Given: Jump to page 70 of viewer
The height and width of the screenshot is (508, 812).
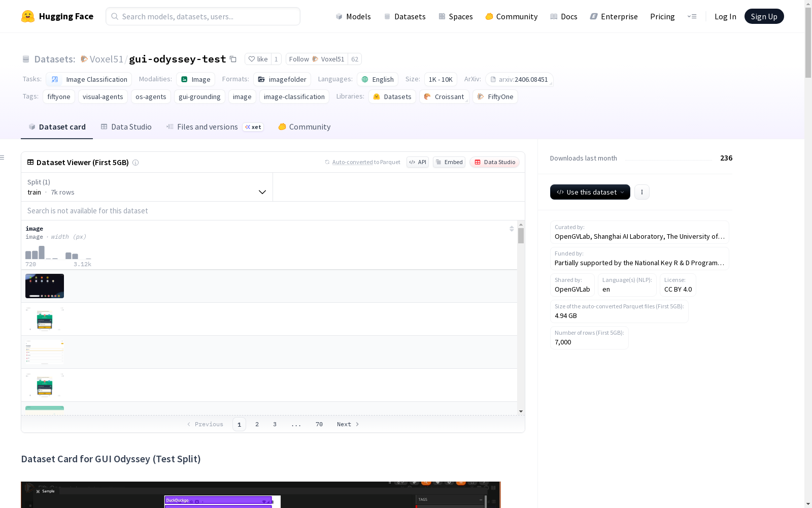Looking at the screenshot, I should click(x=319, y=424).
